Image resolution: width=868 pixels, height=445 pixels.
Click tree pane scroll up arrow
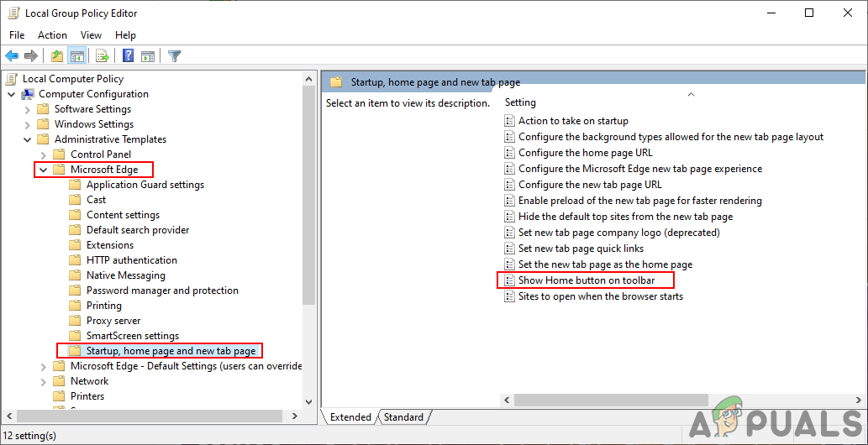(309, 79)
